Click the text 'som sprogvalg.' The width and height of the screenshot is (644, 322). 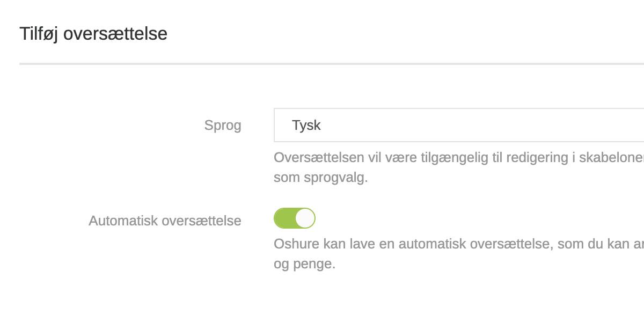320,178
